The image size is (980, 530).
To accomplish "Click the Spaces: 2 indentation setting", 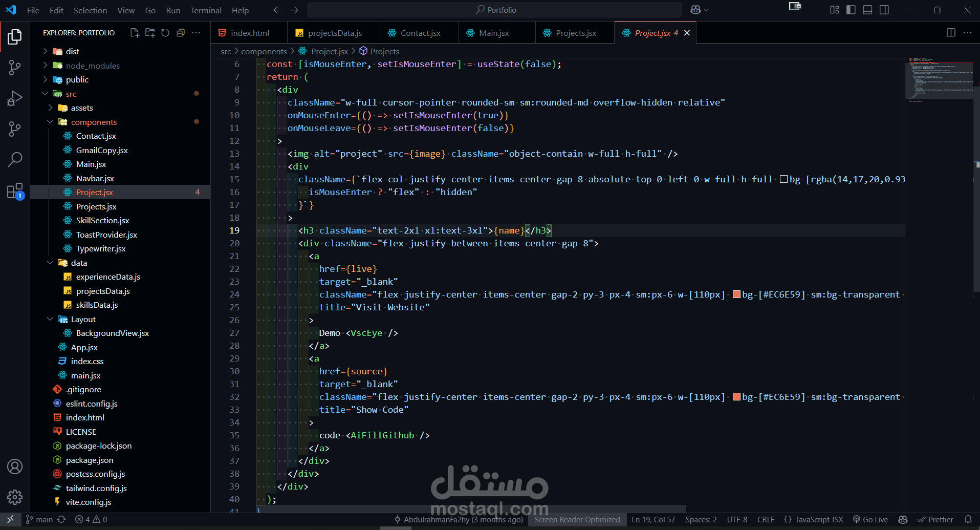I will [x=701, y=519].
